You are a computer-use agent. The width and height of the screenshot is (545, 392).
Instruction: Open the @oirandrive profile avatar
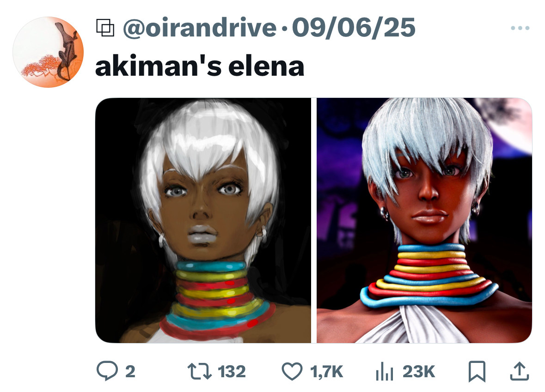(x=48, y=52)
